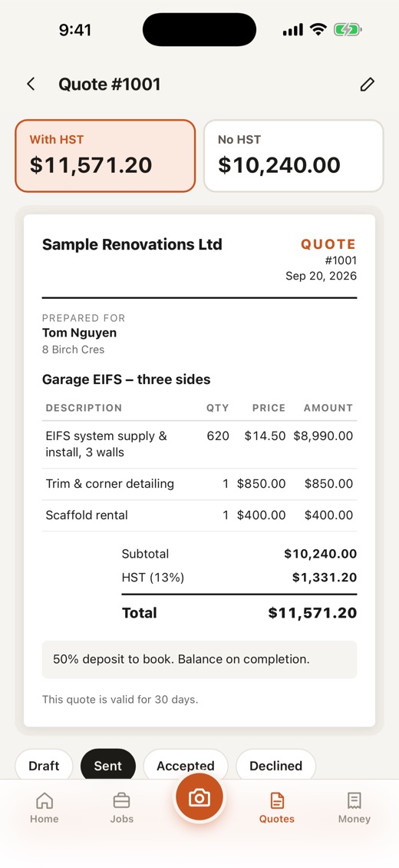Mark the quote as Declined
Screen dimensions: 399x868
coord(275,766)
